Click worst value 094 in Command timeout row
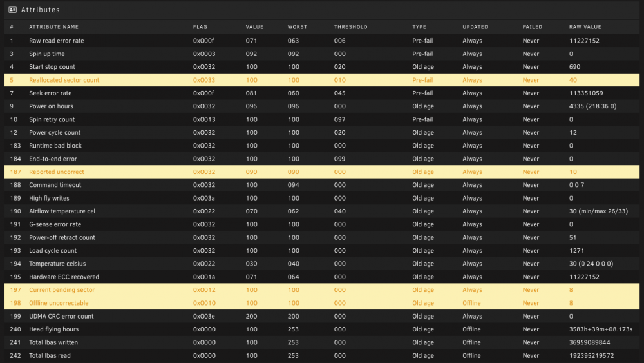 [x=293, y=185]
